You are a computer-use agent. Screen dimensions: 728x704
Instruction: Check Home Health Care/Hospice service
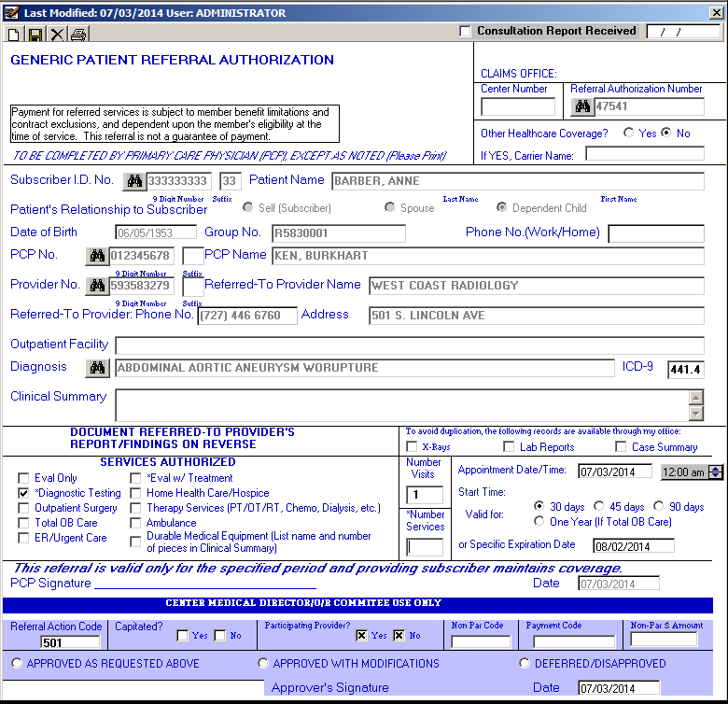click(135, 493)
